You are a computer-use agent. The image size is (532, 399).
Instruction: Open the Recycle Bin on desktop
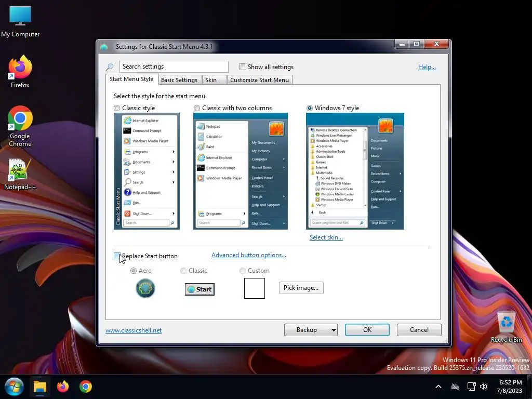click(x=506, y=327)
